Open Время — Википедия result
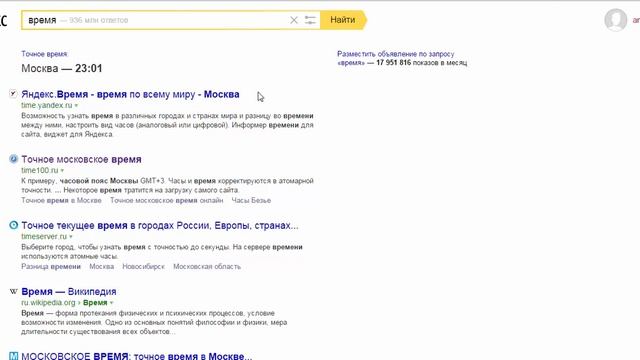 click(x=69, y=292)
